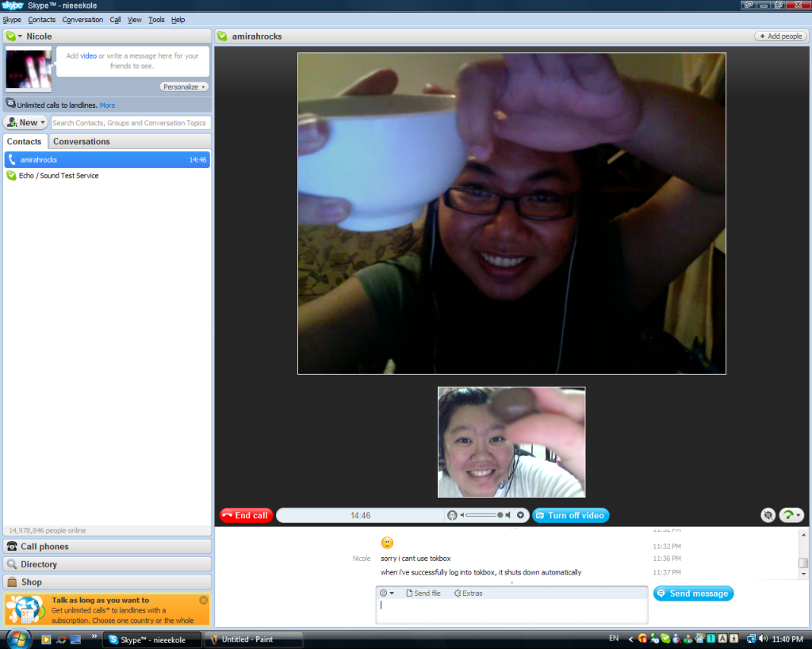
Task: Open the Windows Start menu
Action: 17,639
